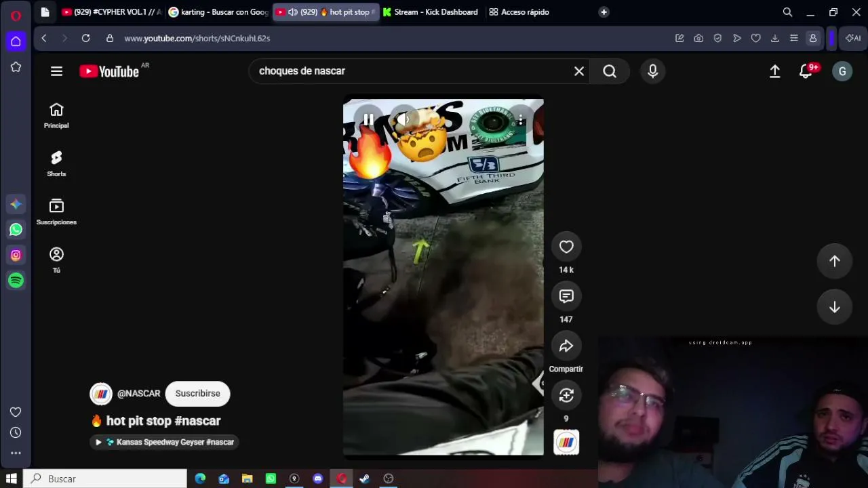Open the Opera main menu logo
The height and width of the screenshot is (488, 868).
click(16, 15)
